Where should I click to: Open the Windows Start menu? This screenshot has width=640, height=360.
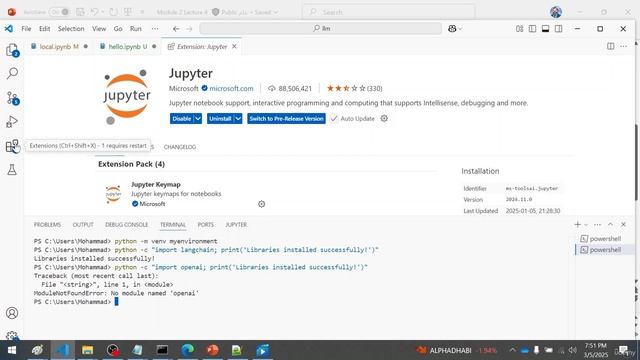(x=12, y=350)
